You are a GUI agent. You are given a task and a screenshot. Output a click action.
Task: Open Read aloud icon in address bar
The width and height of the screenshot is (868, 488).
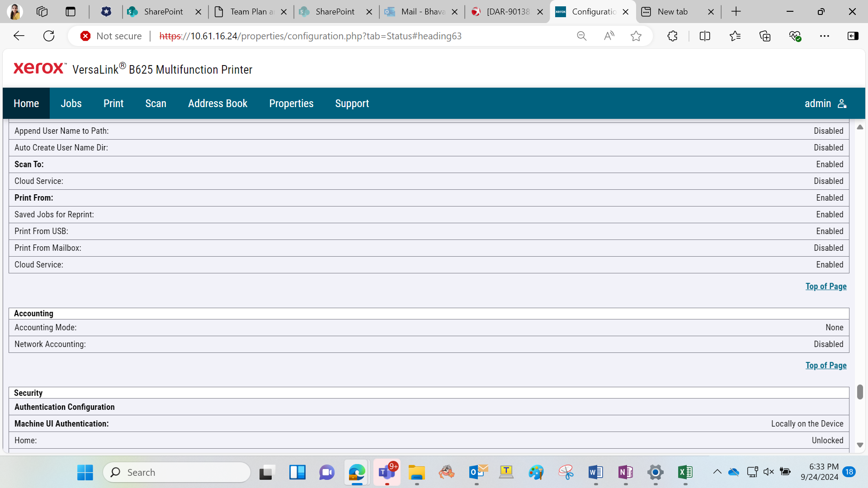[609, 36]
